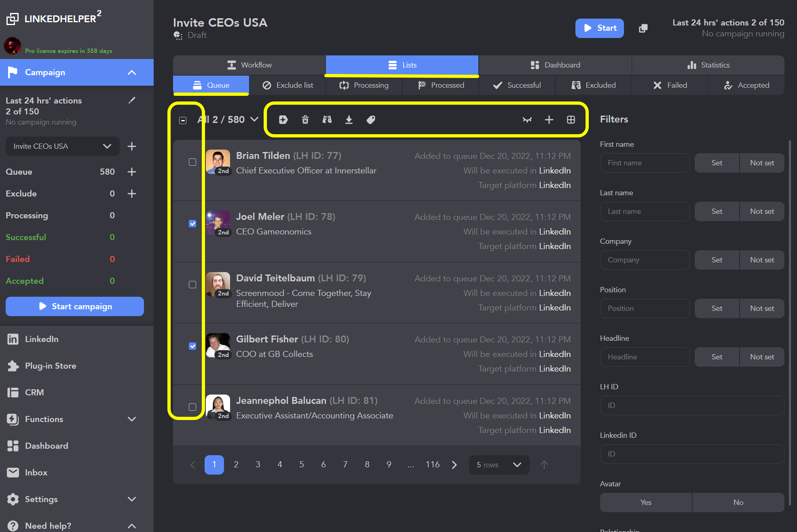
Task: Click the LH ID filter input field
Action: 692,405
